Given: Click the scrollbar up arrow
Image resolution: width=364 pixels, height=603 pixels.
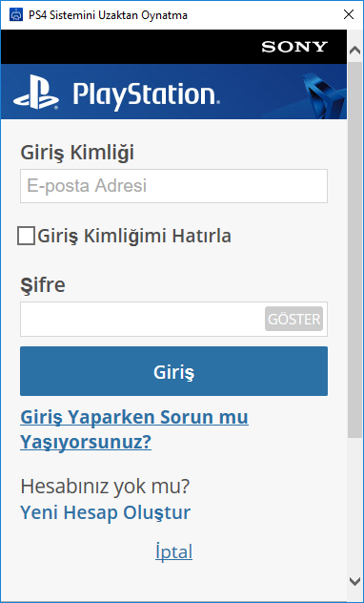Looking at the screenshot, I should (x=355, y=52).
